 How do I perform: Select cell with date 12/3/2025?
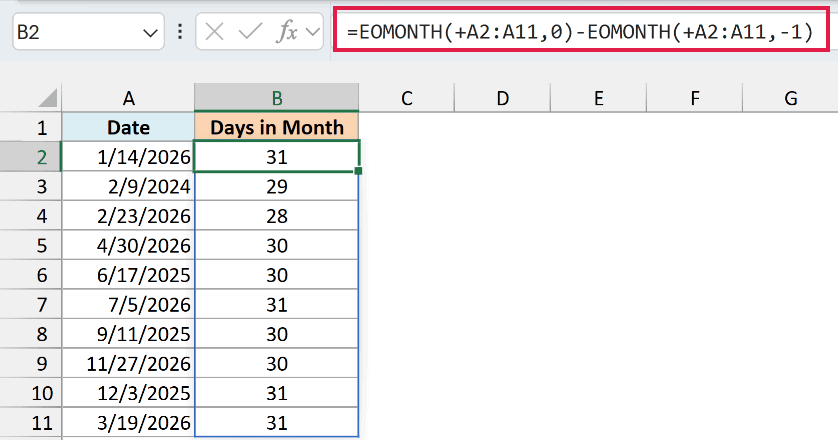pyautogui.click(x=128, y=393)
